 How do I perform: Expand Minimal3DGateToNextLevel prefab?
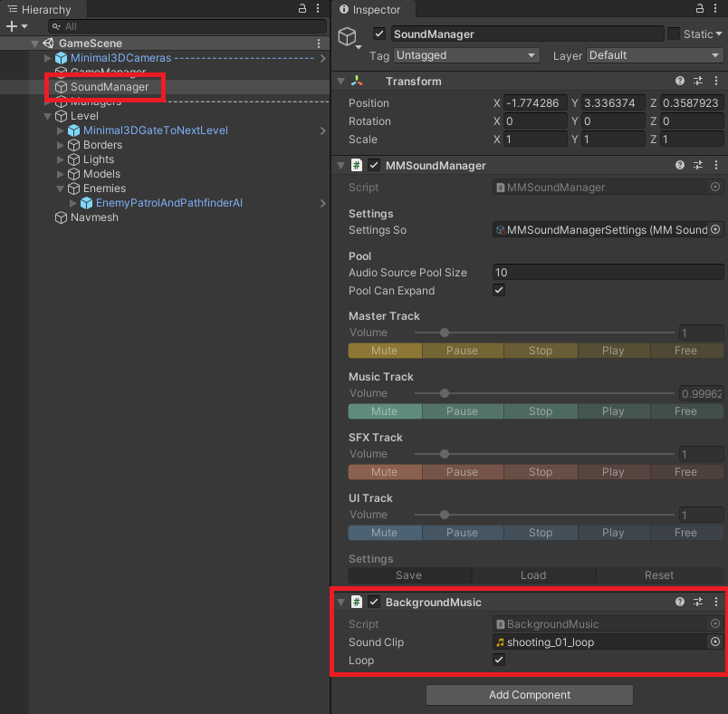(x=61, y=130)
